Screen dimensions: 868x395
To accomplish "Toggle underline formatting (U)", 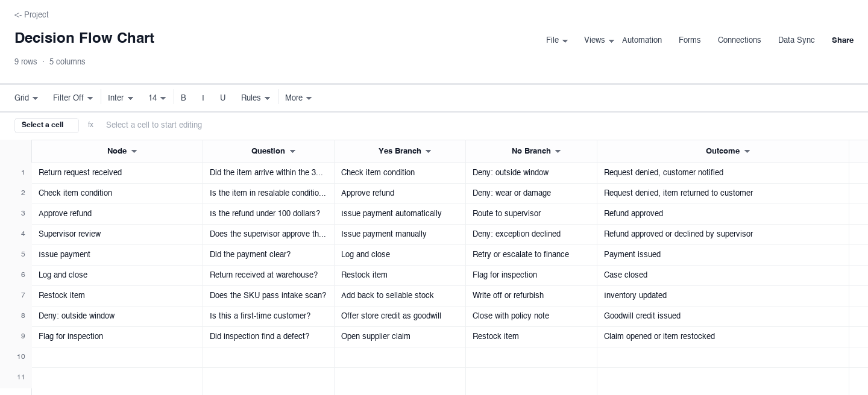I will [x=223, y=98].
